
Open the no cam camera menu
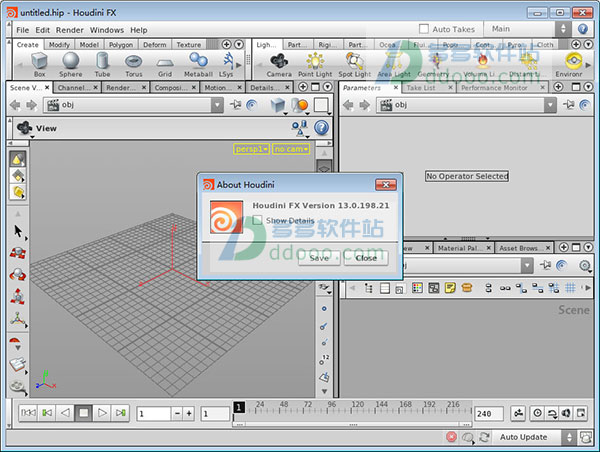pos(291,149)
